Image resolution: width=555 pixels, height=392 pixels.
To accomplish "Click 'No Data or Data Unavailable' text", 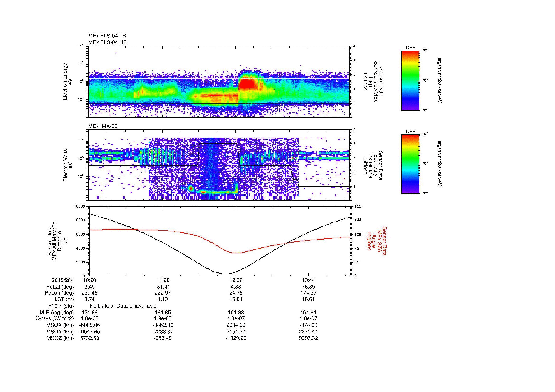I will click(123, 306).
